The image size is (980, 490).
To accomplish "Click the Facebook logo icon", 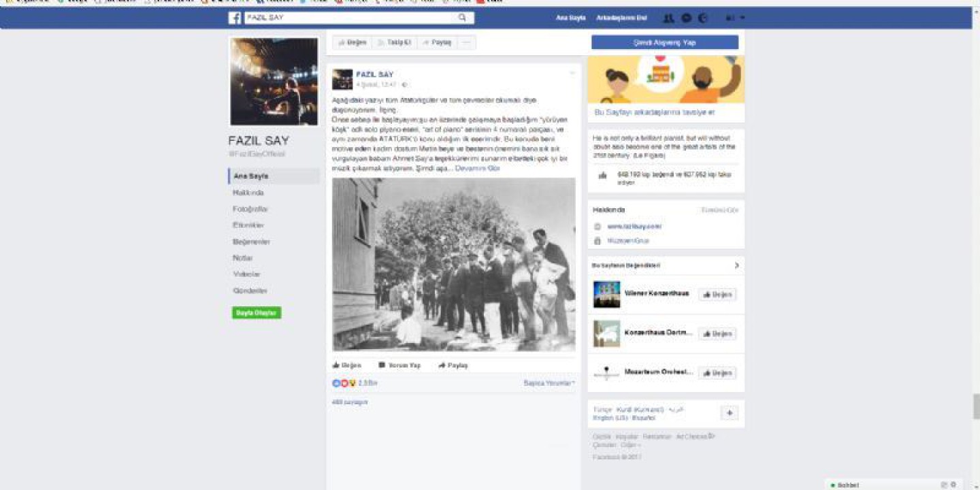I will (235, 18).
